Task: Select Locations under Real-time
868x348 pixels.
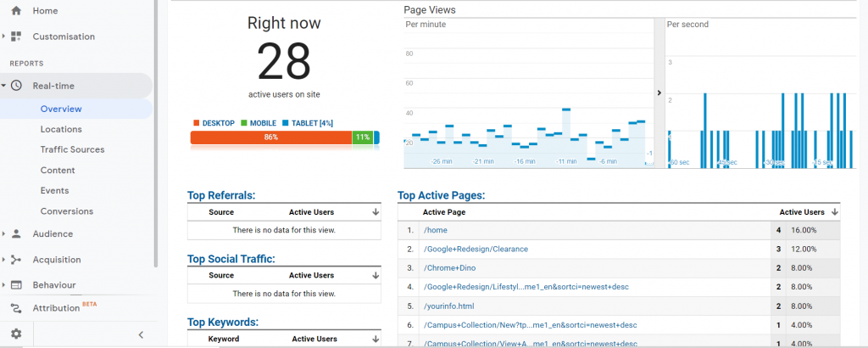Action: pos(61,129)
